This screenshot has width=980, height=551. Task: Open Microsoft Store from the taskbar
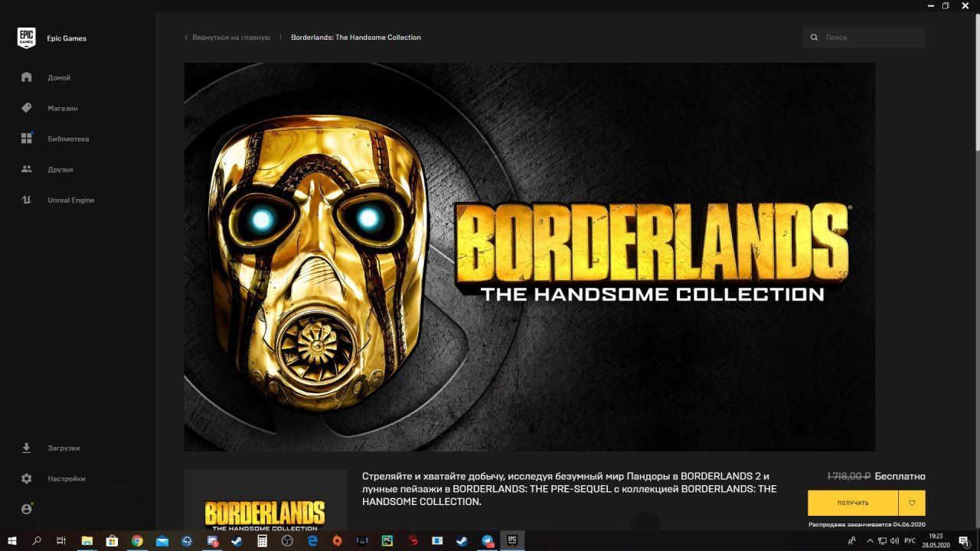pyautogui.click(x=112, y=540)
